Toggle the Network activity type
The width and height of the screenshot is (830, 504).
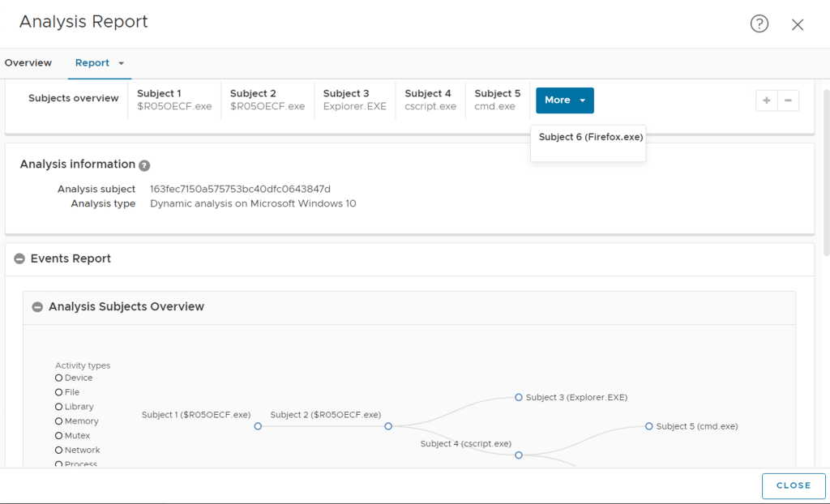[59, 451]
